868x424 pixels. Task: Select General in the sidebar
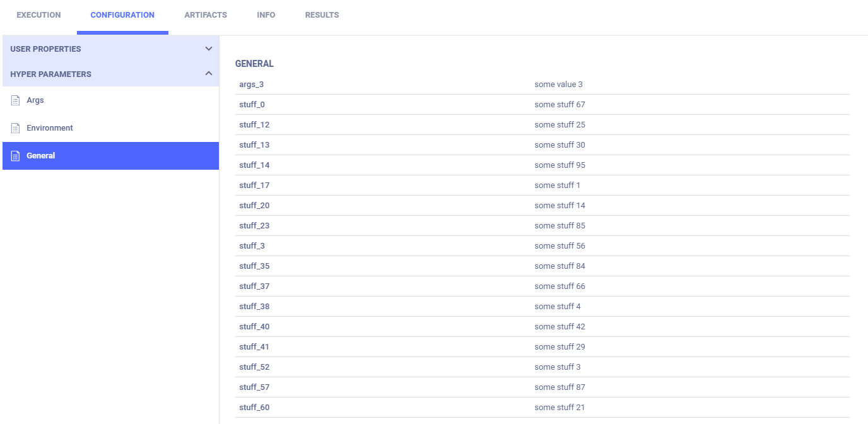[x=41, y=156]
